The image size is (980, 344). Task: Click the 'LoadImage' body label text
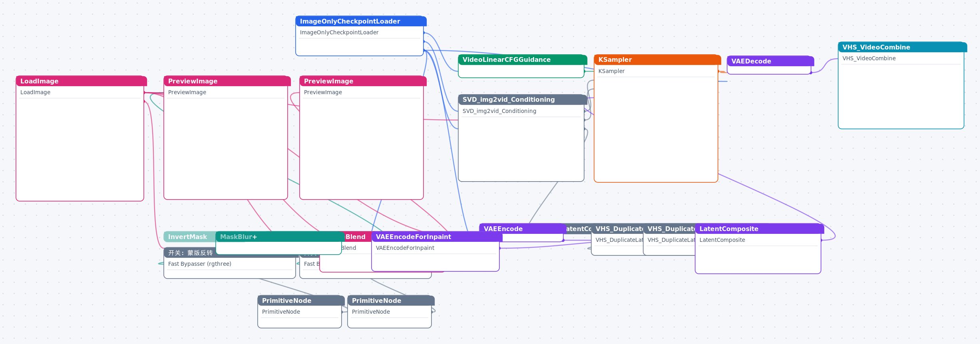point(35,92)
